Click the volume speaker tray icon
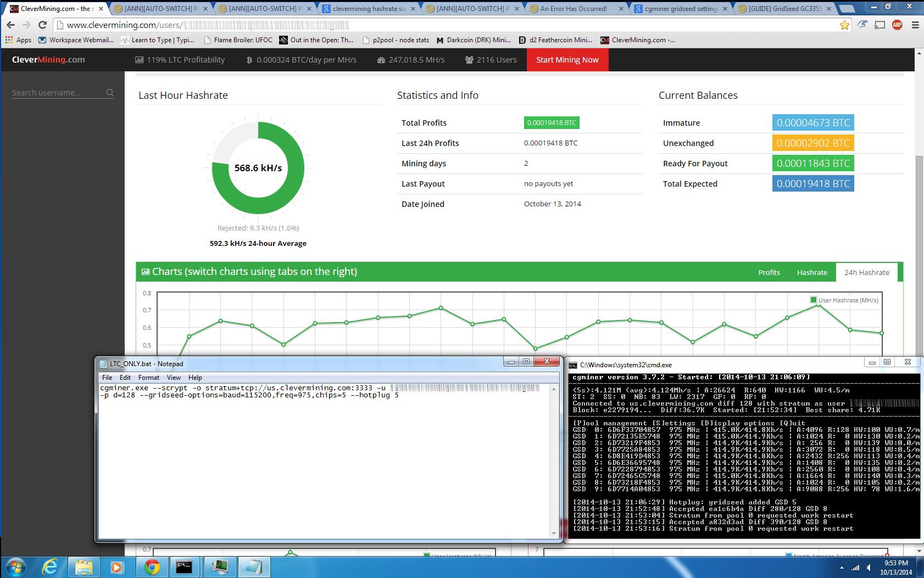Image resolution: width=924 pixels, height=578 pixels. [869, 568]
